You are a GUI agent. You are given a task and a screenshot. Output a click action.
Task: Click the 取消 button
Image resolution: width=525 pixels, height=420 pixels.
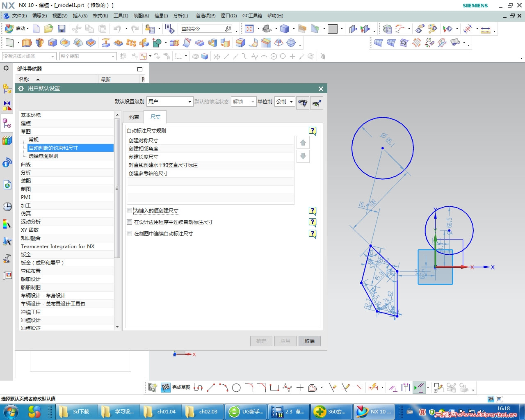pyautogui.click(x=310, y=341)
